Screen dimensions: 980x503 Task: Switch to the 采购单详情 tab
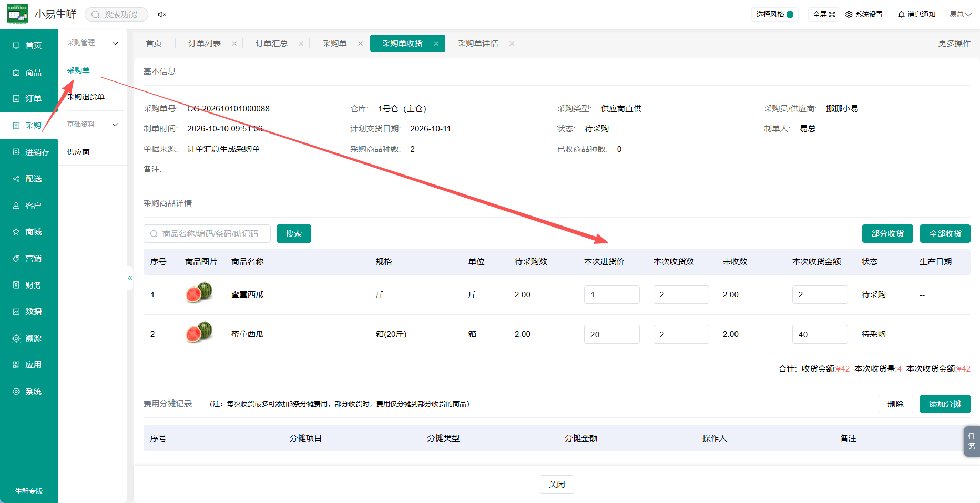pos(478,43)
